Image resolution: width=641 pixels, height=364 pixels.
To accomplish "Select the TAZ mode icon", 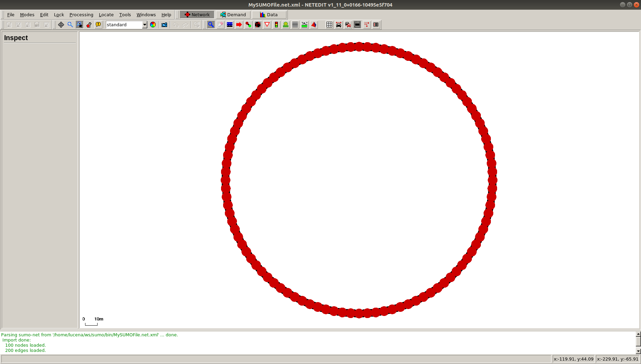I will 304,25.
